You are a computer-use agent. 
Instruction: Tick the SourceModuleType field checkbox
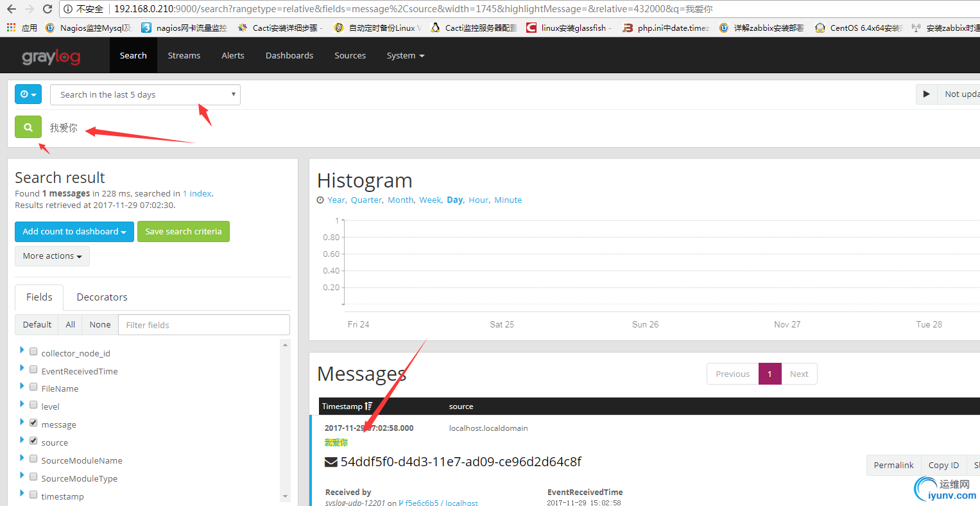pos(33,476)
